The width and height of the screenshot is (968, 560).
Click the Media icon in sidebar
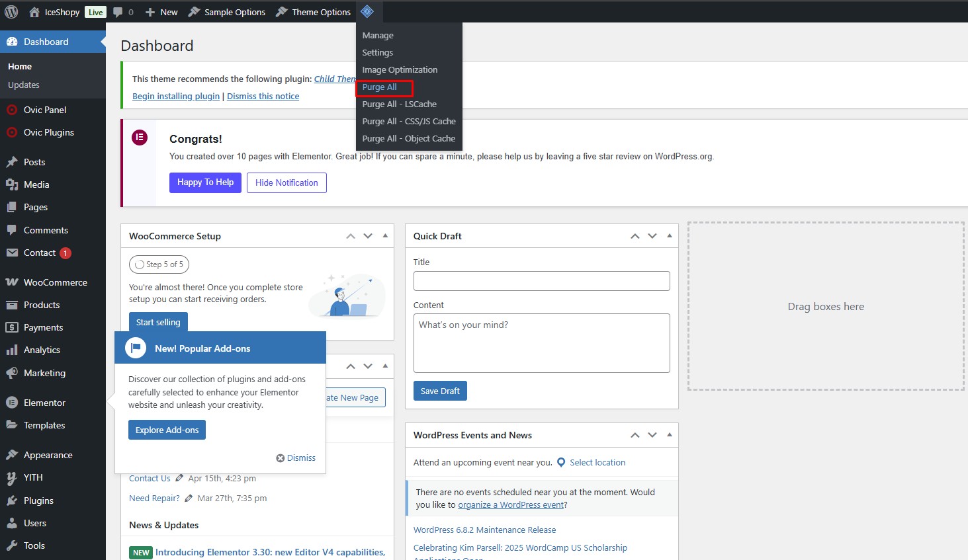click(x=12, y=184)
